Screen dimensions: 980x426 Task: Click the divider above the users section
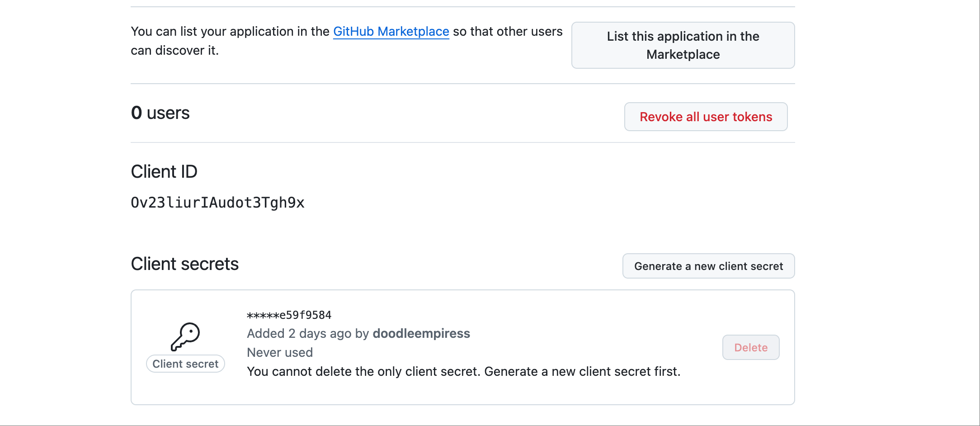(x=462, y=83)
